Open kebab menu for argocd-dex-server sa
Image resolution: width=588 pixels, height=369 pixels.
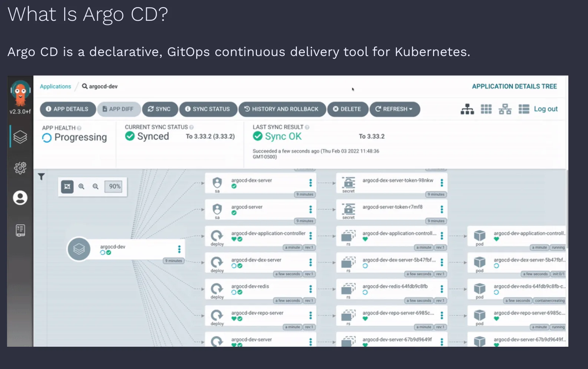coord(310,183)
